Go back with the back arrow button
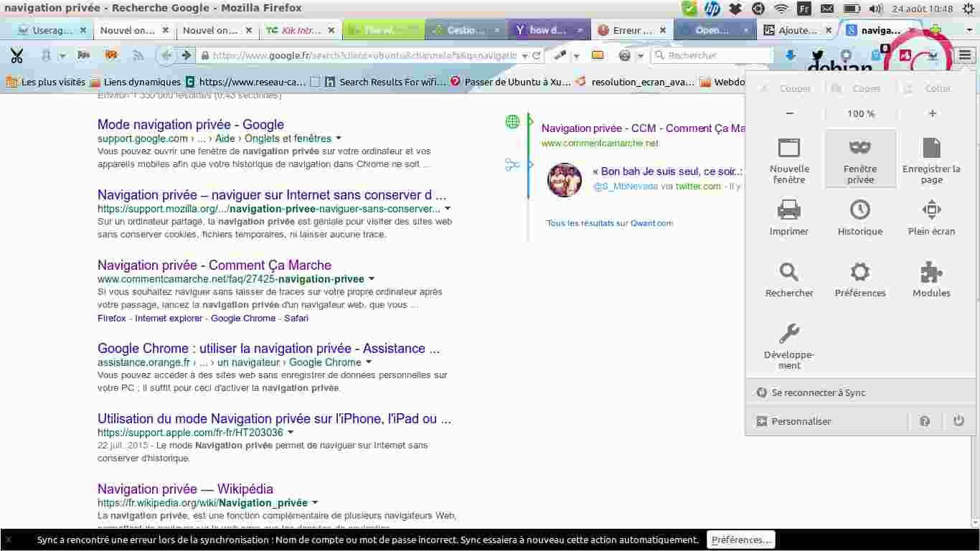 (166, 55)
